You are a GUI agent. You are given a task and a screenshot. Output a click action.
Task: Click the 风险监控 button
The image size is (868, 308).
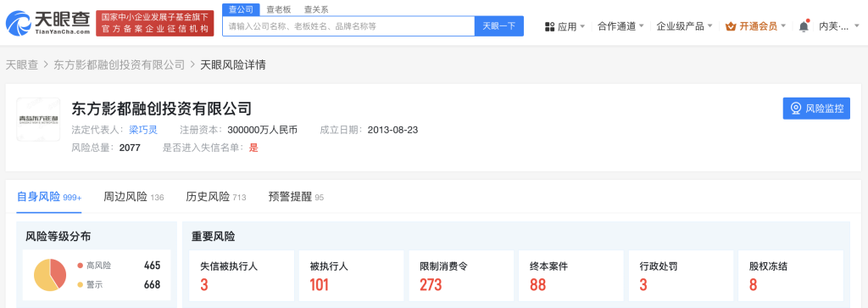coord(816,108)
